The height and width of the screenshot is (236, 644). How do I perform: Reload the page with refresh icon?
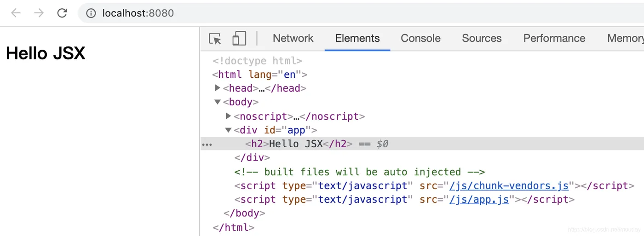62,13
